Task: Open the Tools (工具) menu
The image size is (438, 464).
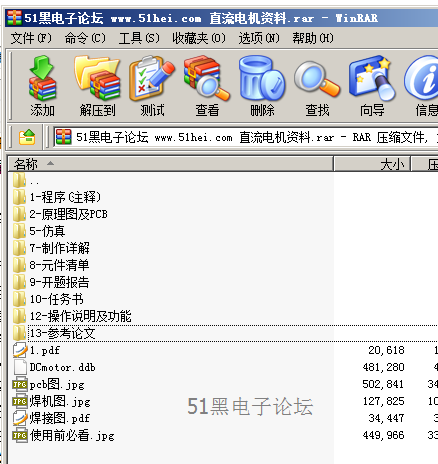Action: [x=139, y=38]
